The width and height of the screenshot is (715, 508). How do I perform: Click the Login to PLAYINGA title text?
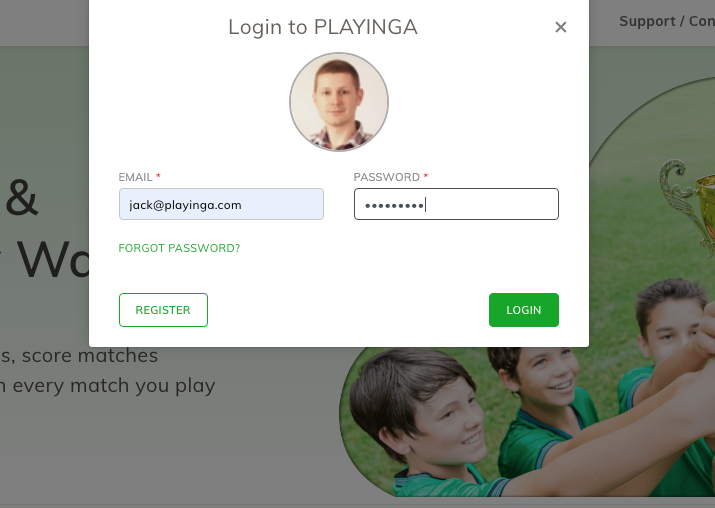click(323, 27)
